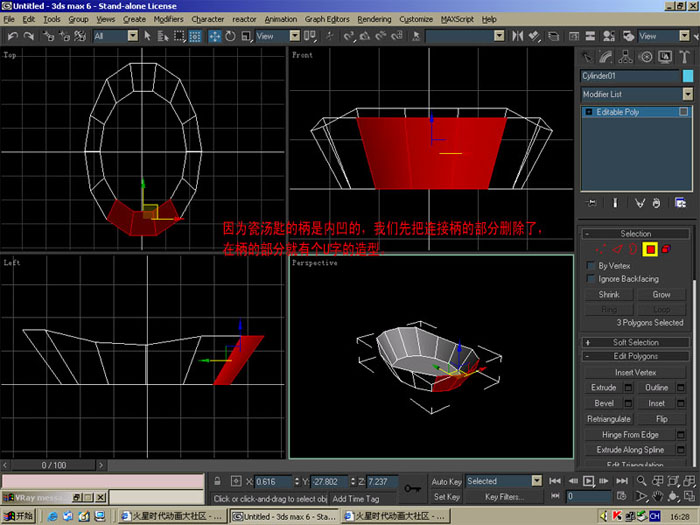Click the Cylinder01 object name field
The image size is (700, 525).
click(x=630, y=76)
